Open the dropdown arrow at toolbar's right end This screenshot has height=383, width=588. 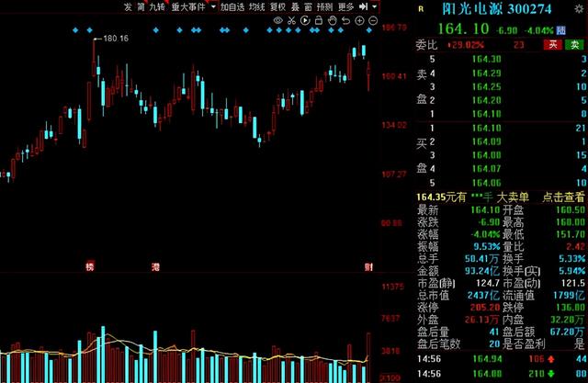point(375,6)
